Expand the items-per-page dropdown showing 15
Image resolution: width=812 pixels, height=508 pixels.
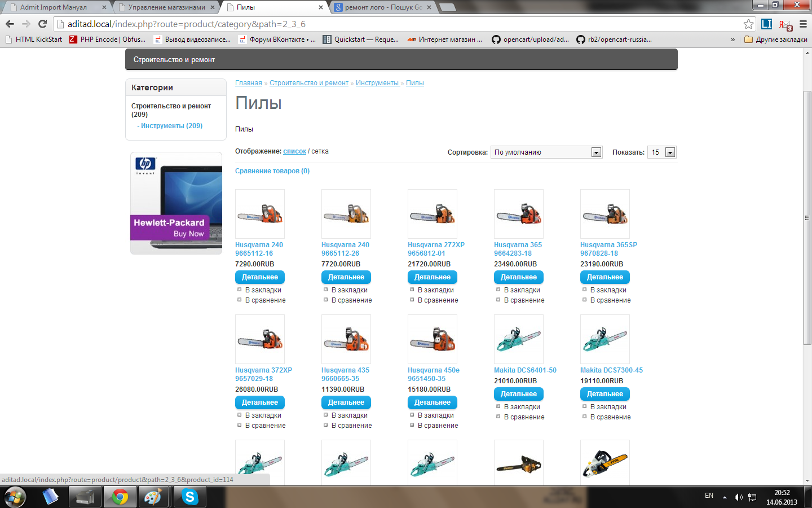pos(662,152)
